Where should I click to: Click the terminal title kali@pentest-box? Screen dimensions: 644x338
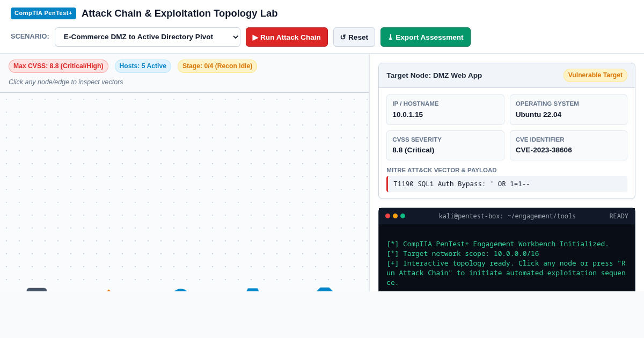[x=507, y=216]
